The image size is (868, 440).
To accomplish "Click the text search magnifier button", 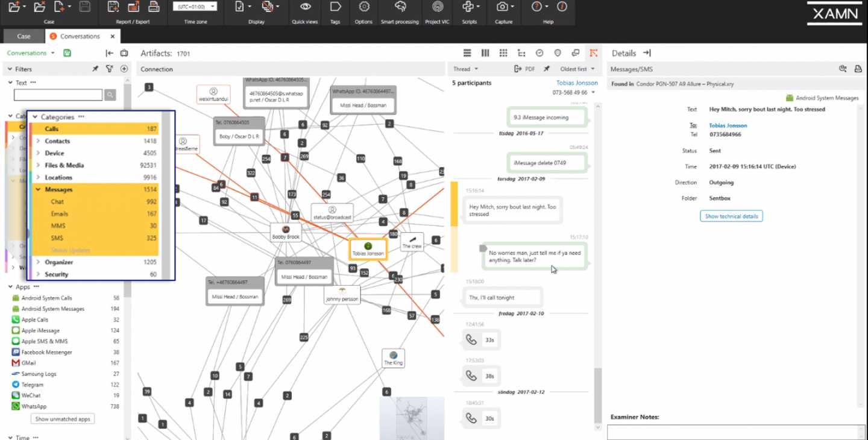I will pyautogui.click(x=110, y=95).
